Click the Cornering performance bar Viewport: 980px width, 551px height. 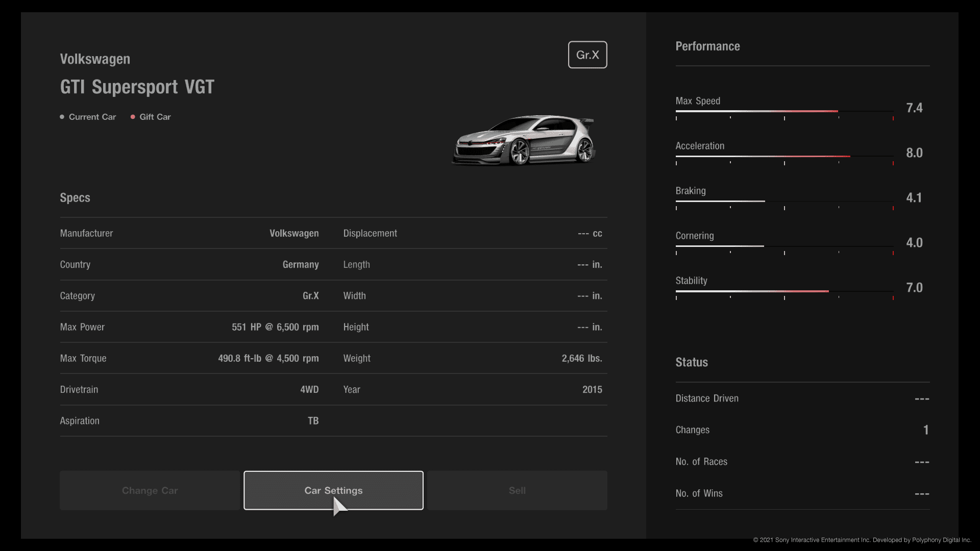(x=785, y=246)
